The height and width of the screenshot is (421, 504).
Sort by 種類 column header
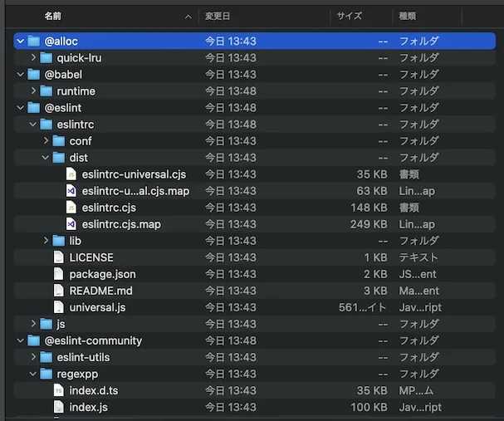(x=409, y=16)
